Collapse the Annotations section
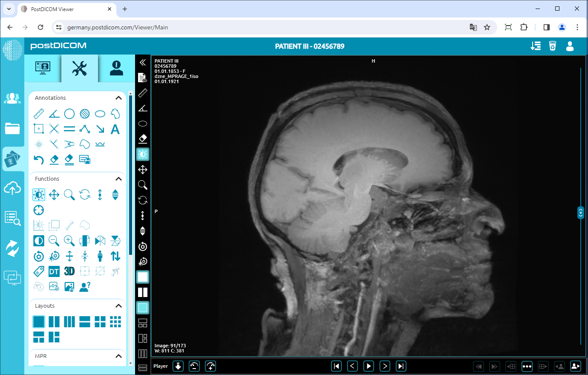Screen dimensions: 588x375 tap(118, 98)
